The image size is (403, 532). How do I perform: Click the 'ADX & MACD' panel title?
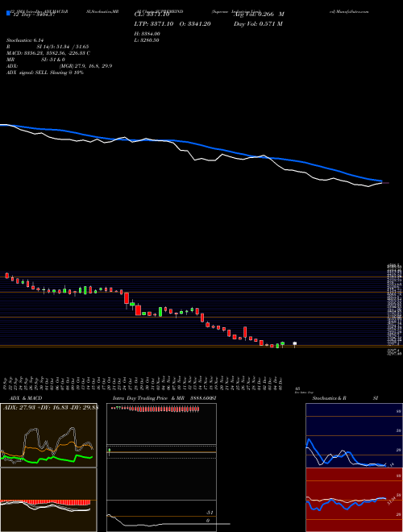click(26, 398)
